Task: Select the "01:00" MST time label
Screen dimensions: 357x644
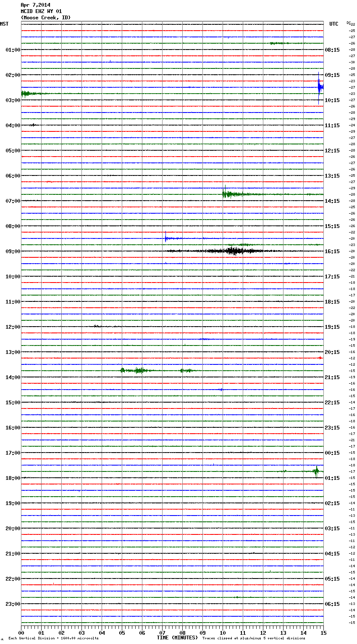Action: click(x=13, y=50)
